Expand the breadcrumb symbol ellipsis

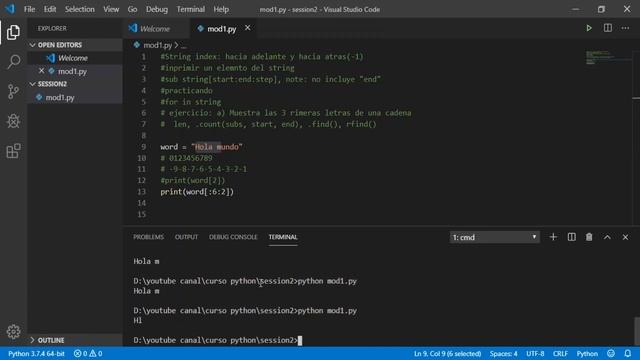[184, 45]
